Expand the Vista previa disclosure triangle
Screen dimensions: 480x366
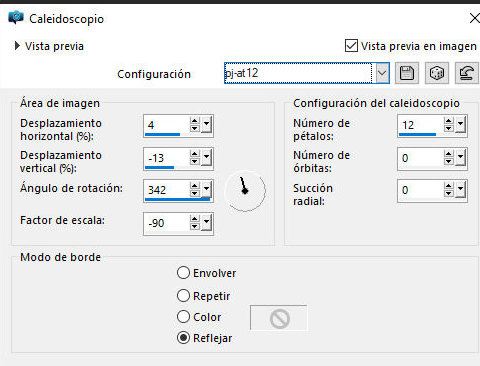coord(17,46)
